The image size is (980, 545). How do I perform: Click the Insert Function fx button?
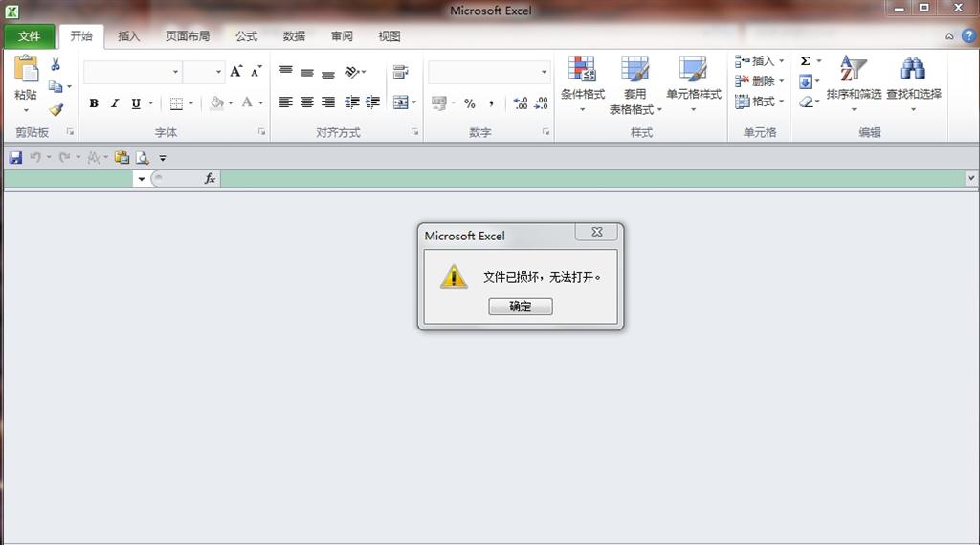pos(210,179)
